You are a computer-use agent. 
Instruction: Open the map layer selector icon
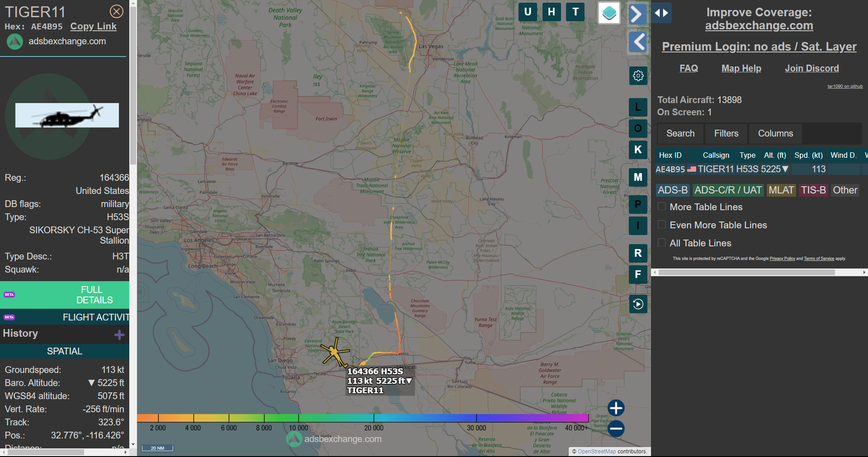point(609,13)
